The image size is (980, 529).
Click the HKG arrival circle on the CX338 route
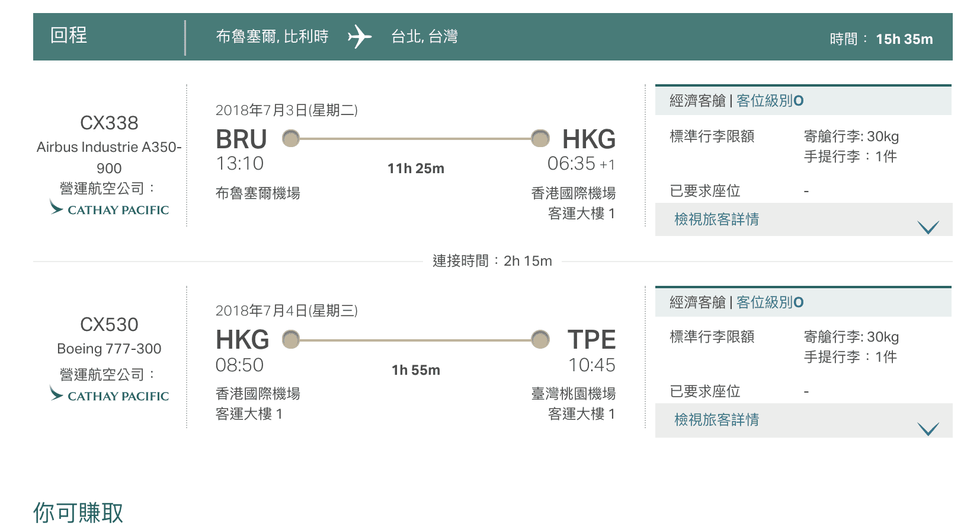[540, 138]
